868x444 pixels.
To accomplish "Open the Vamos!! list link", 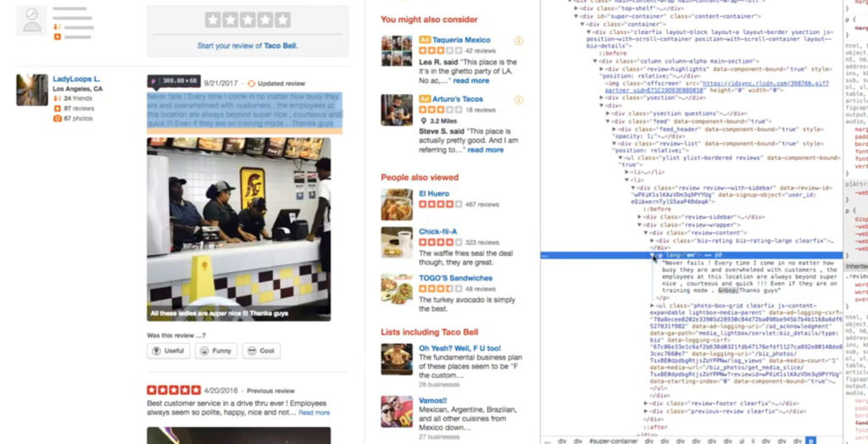I will (432, 400).
